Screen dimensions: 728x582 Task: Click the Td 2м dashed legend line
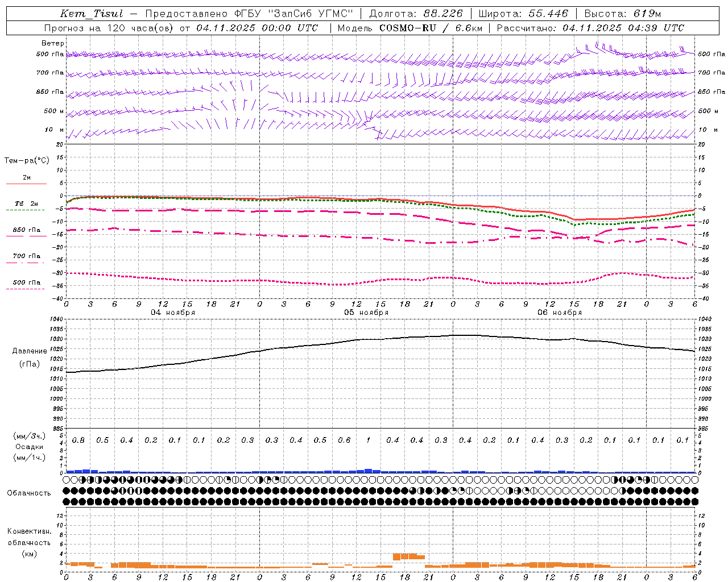[x=25, y=210]
